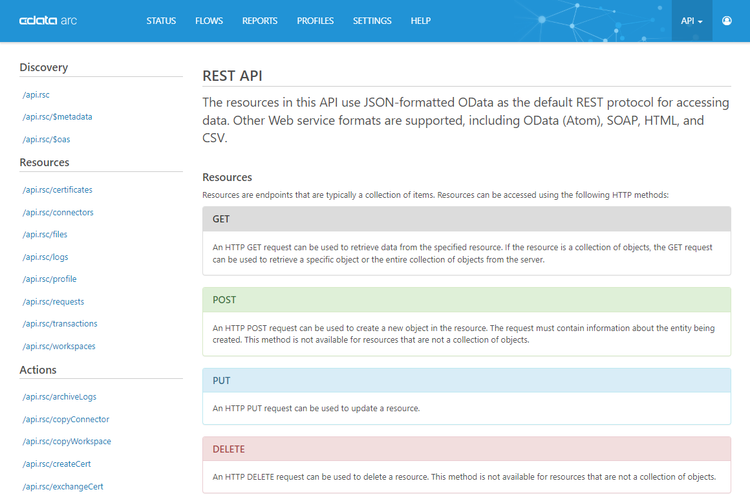Open the transactions resource link
The image size is (750, 503).
point(59,324)
